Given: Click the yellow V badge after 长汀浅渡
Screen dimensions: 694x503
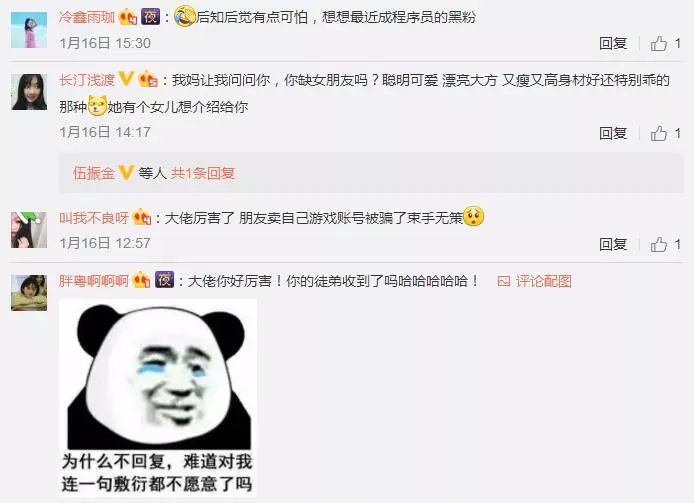Looking at the screenshot, I should click(126, 80).
